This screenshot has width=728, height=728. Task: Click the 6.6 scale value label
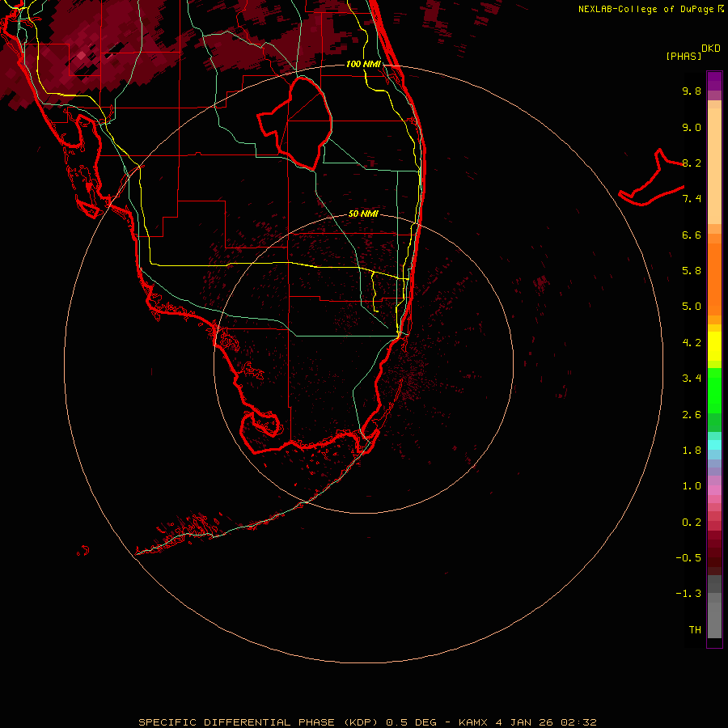pos(692,235)
